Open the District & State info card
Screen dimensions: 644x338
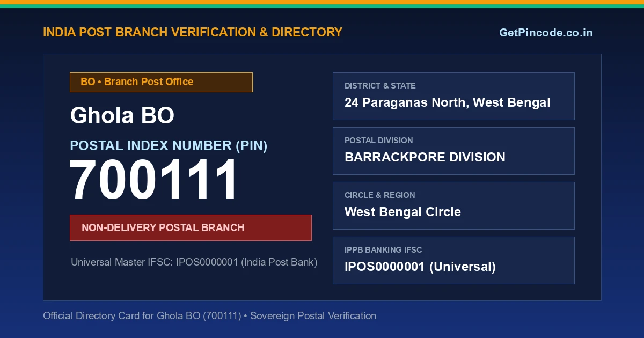point(453,96)
